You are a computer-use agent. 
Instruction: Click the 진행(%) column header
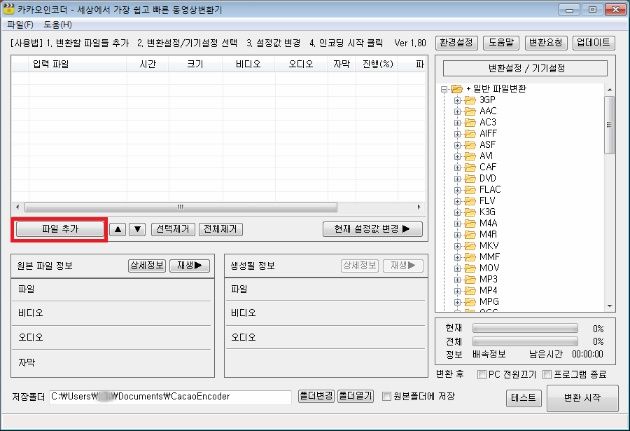click(377, 64)
